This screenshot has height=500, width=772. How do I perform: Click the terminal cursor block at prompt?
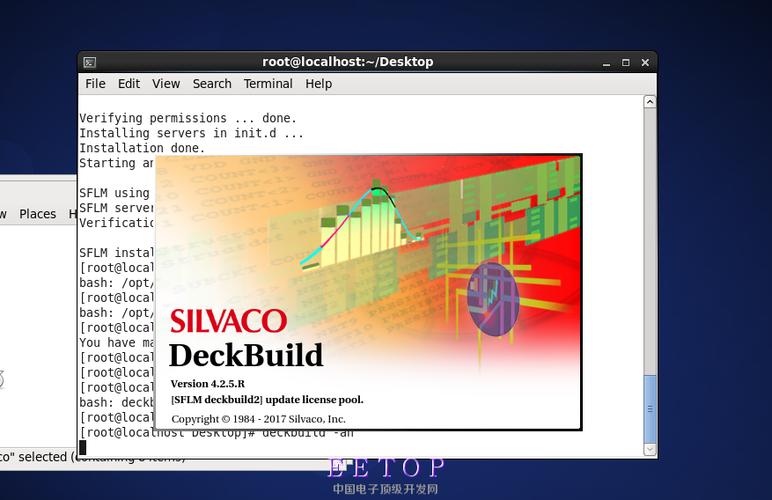[x=83, y=447]
